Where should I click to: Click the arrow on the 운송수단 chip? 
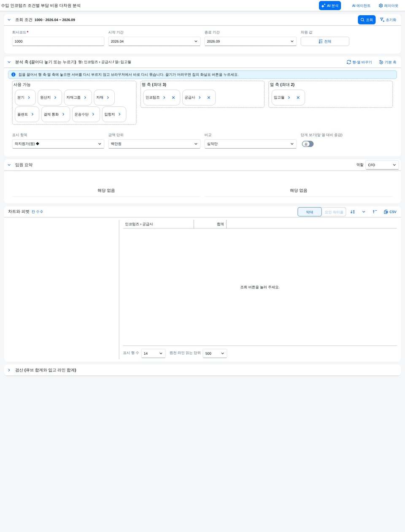click(x=93, y=114)
